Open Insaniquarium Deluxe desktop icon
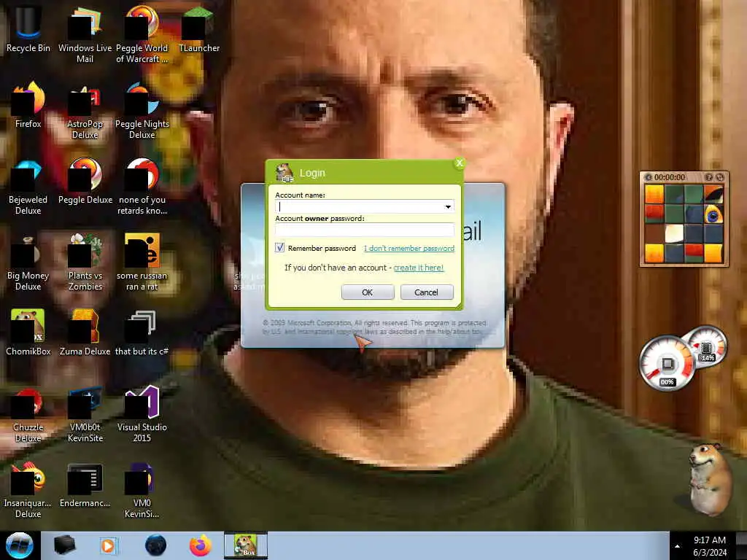 pyautogui.click(x=28, y=489)
